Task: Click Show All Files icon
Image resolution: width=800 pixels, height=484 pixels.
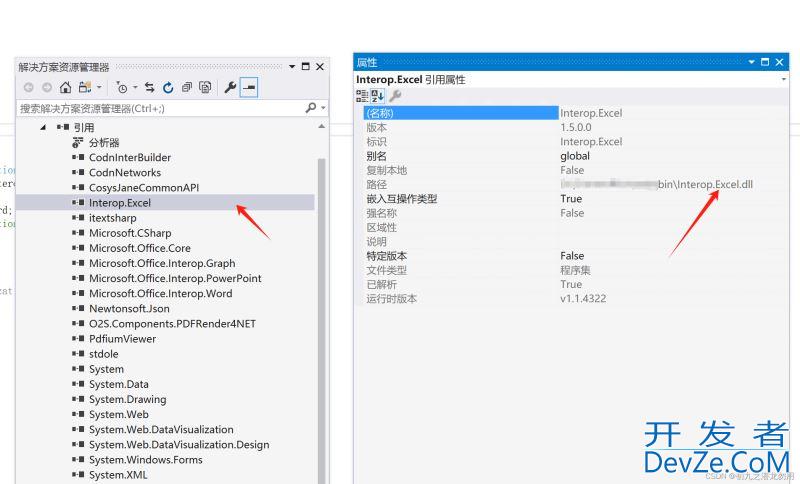Action: tap(205, 88)
